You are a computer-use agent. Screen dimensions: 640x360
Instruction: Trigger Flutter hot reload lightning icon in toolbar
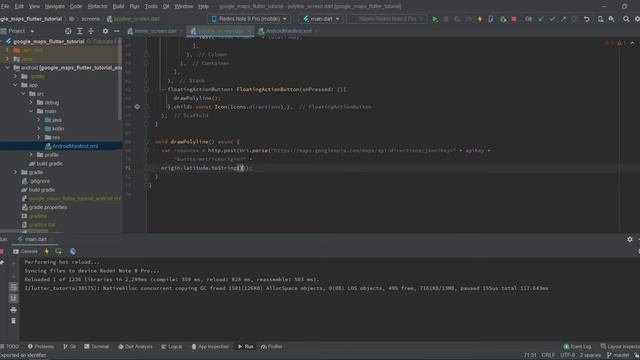point(480,19)
